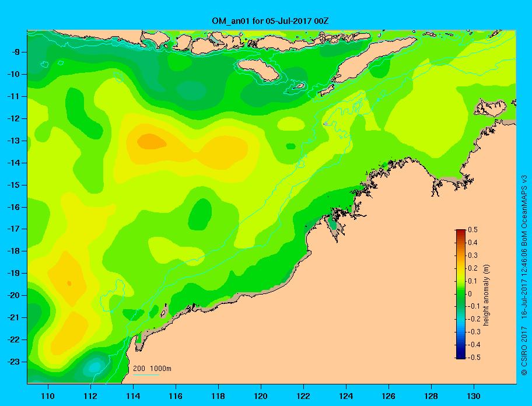This screenshot has height=406, width=532.
Task: Click the '0' label on color scale
Action: coord(470,294)
